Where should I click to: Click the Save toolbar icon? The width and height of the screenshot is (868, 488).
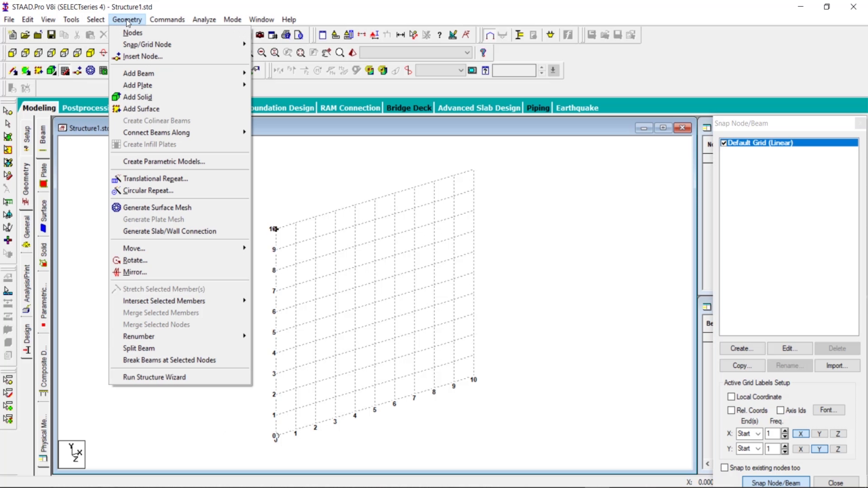coord(51,35)
